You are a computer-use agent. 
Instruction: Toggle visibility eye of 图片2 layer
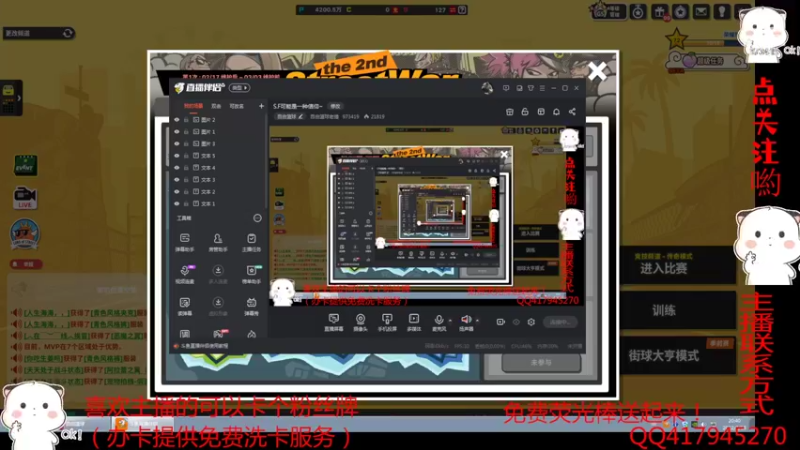177,120
